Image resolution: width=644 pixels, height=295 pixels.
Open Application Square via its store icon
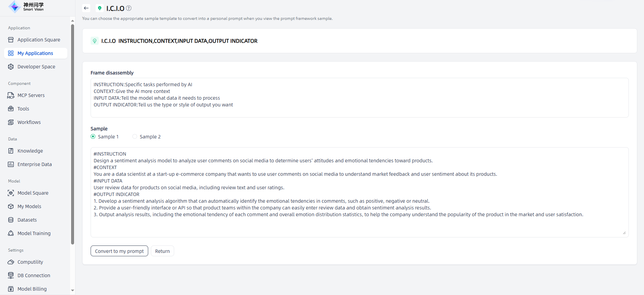click(x=11, y=40)
